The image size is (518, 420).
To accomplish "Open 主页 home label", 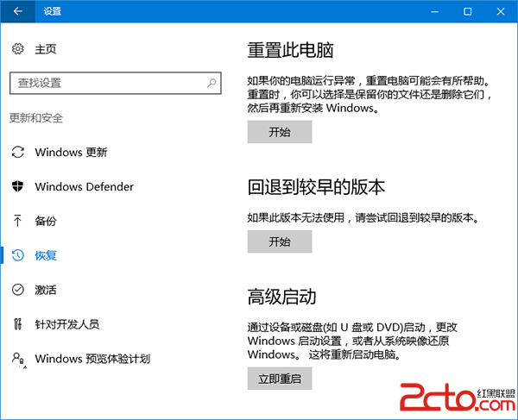I will tap(46, 49).
